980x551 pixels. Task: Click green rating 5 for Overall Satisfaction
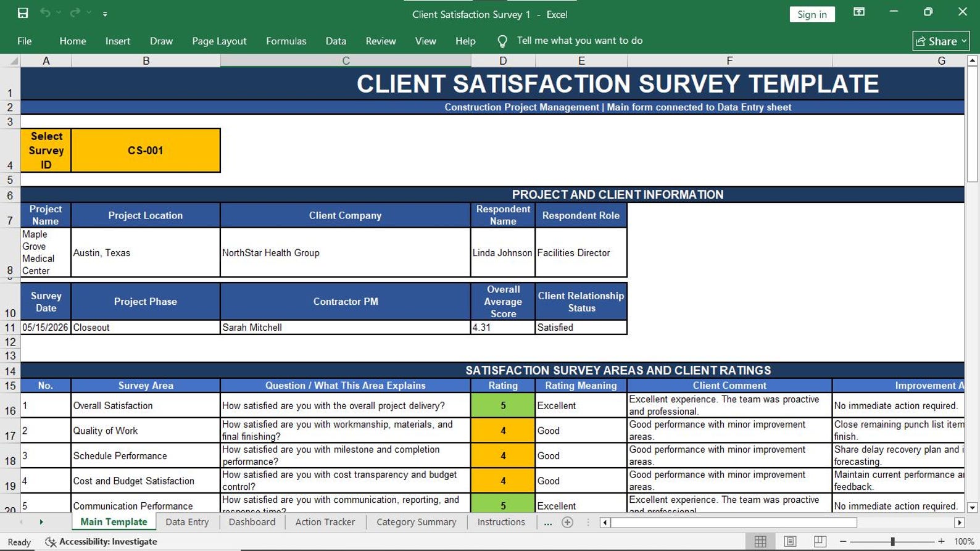[x=503, y=405]
